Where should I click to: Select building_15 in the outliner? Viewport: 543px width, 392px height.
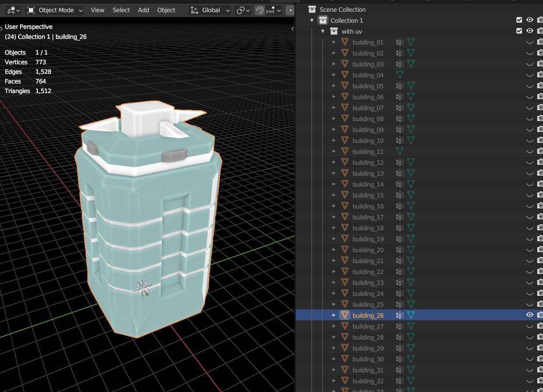pos(368,195)
